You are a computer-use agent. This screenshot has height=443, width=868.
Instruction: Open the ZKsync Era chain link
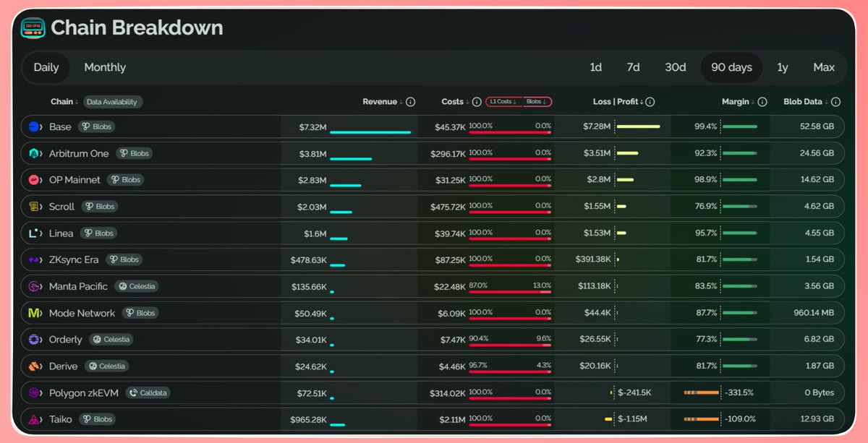tap(74, 259)
